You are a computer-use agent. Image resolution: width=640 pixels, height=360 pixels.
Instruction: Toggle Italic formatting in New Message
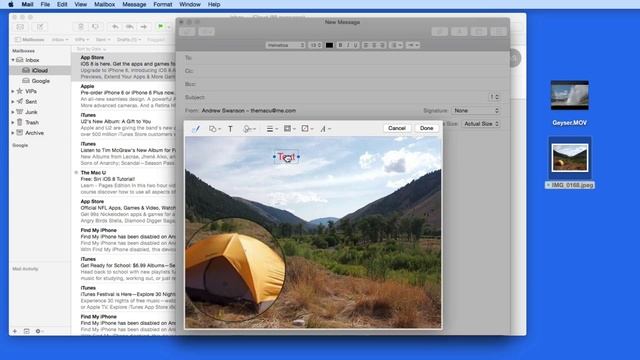(x=348, y=45)
